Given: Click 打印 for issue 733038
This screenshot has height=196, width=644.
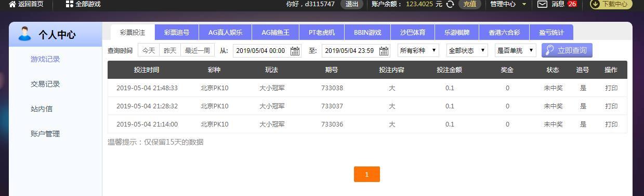Looking at the screenshot, I should coord(611,88).
